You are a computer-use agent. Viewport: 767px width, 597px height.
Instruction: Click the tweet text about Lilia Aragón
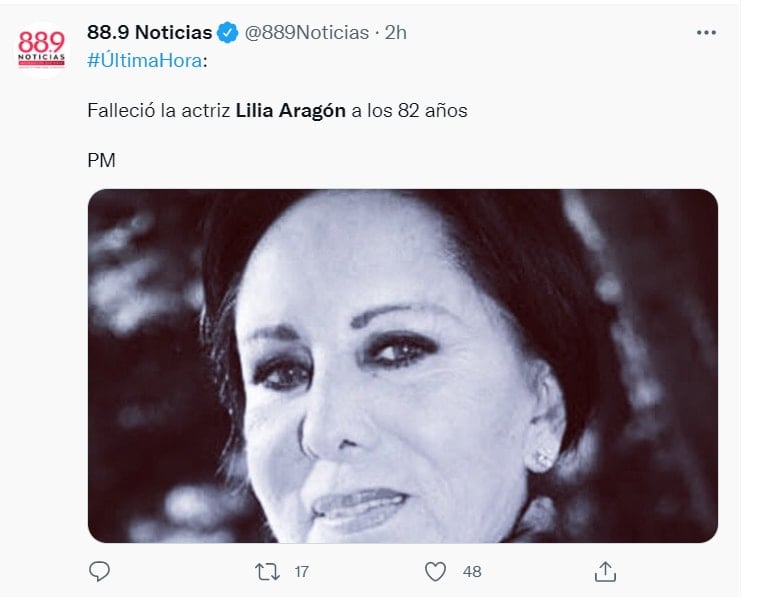[277, 111]
